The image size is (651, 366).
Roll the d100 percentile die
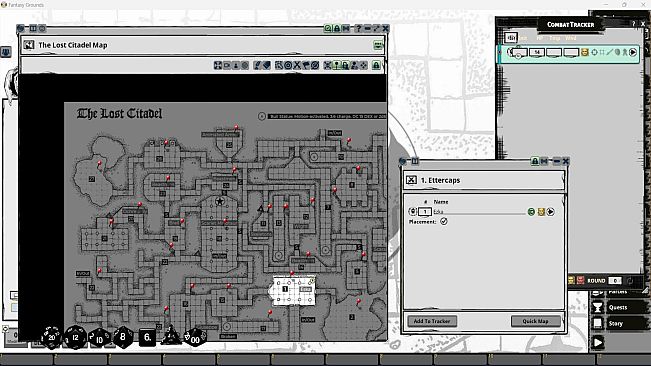tap(195, 337)
